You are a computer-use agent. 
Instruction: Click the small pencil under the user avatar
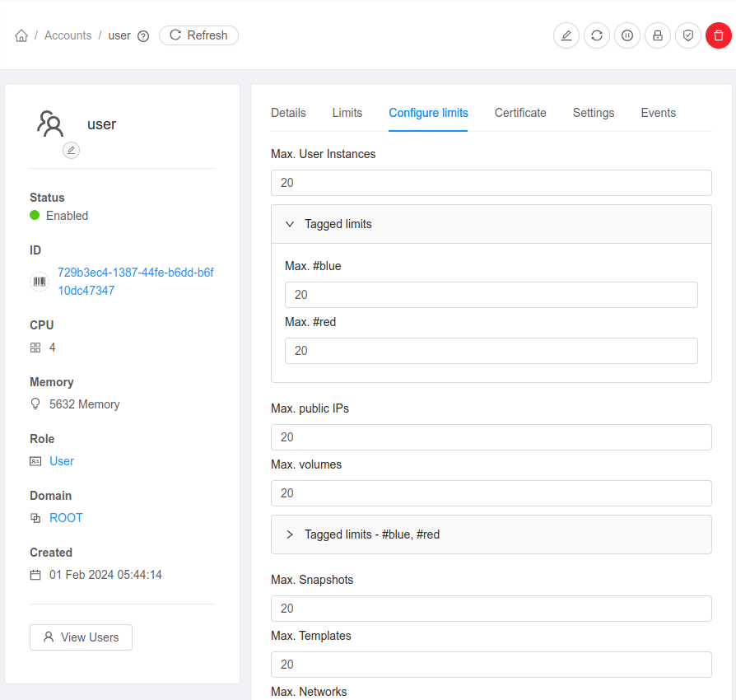[x=71, y=151]
